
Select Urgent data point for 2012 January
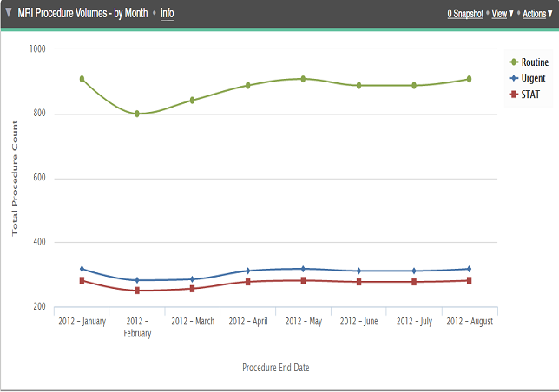tap(82, 269)
